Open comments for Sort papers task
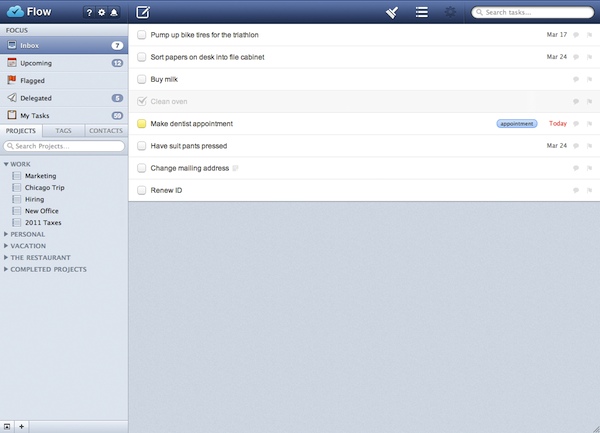This screenshot has width=600, height=433. tap(576, 57)
